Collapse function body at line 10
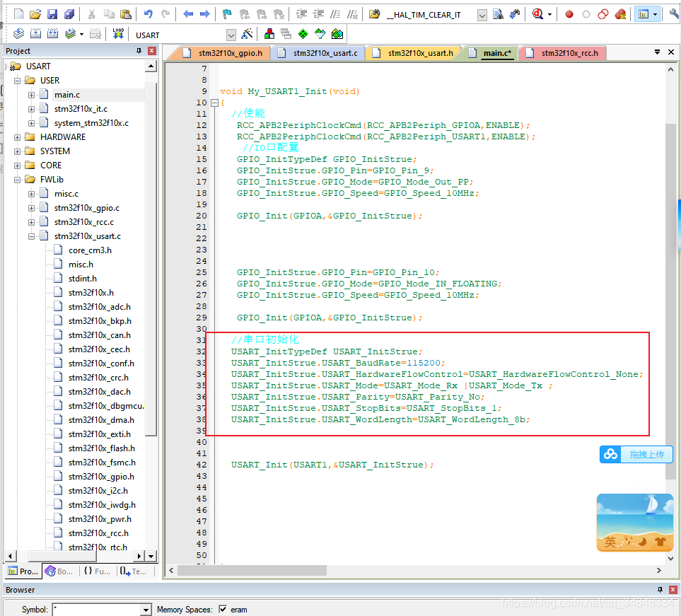The height and width of the screenshot is (616, 681). [214, 103]
